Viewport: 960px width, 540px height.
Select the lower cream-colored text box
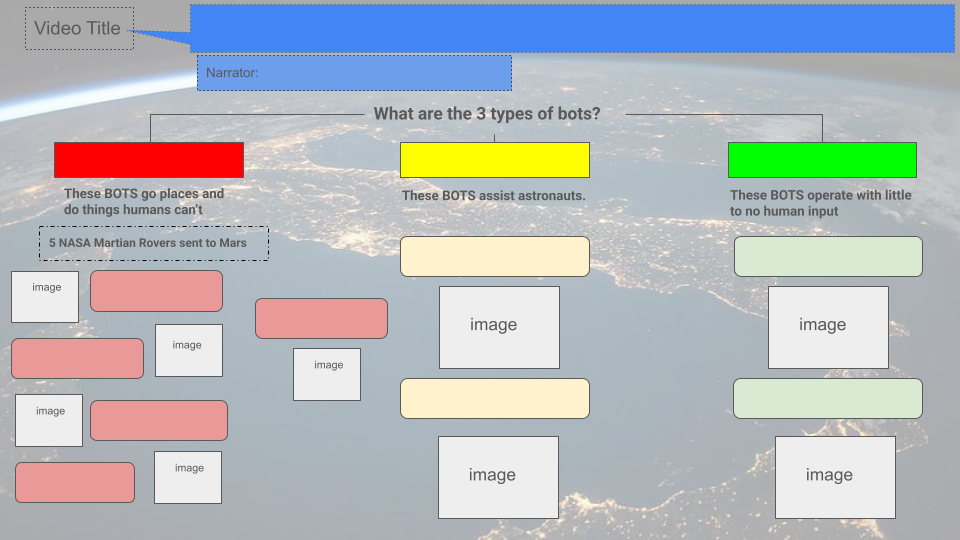494,398
